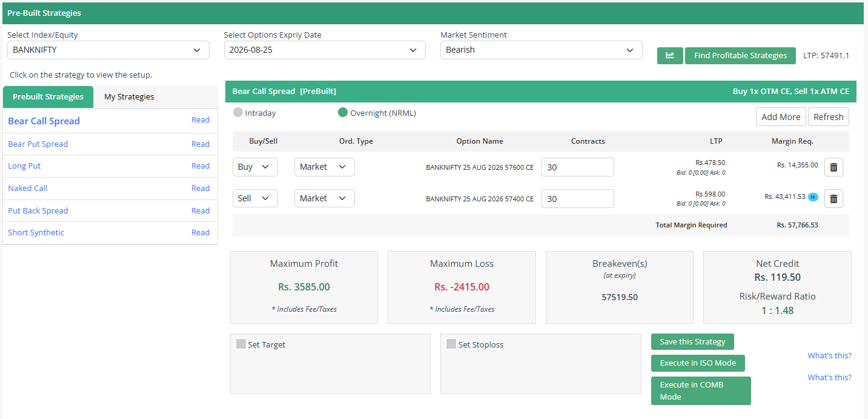Click the Risk/Reward ratio 1 : 1.48

[x=778, y=310]
